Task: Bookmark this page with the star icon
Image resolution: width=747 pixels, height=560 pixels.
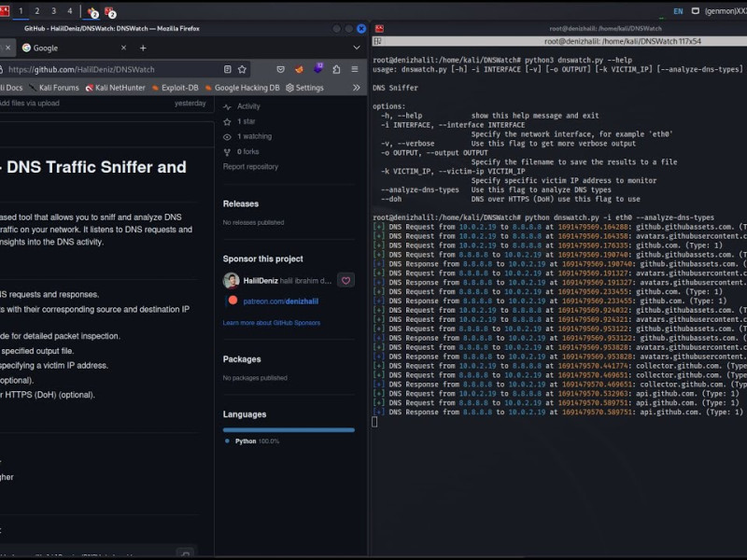Action: [242, 69]
